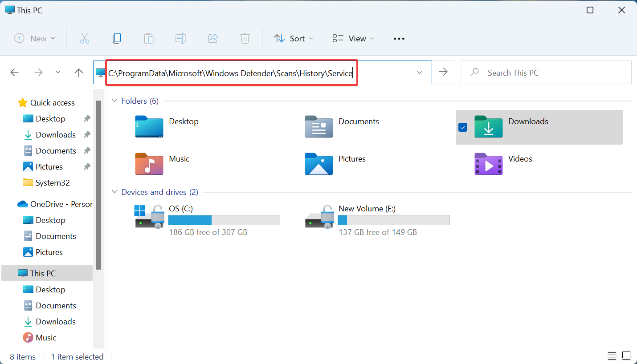Switch to large thumbnails view via status bar icon
The image size is (637, 364).
pyautogui.click(x=626, y=356)
